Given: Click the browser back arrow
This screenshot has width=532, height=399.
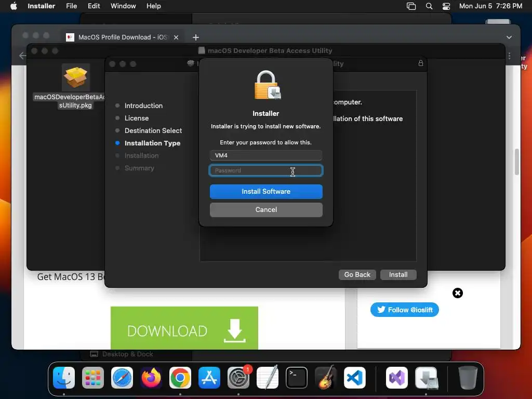Looking at the screenshot, I should (x=22, y=55).
